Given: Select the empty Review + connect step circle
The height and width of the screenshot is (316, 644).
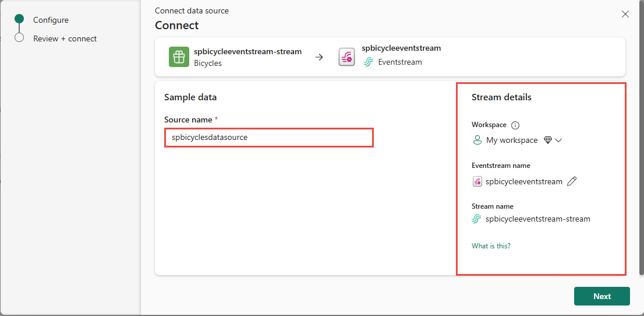Looking at the screenshot, I should tap(19, 38).
